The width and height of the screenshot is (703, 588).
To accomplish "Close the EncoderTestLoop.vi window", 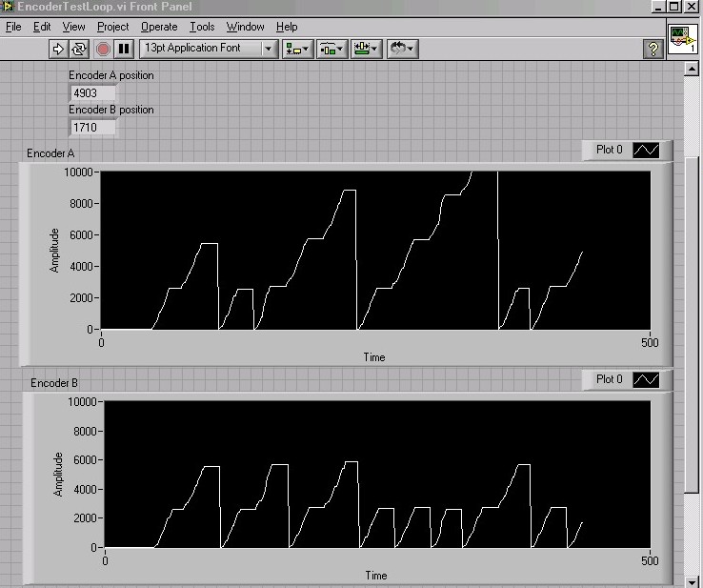I will click(690, 7).
